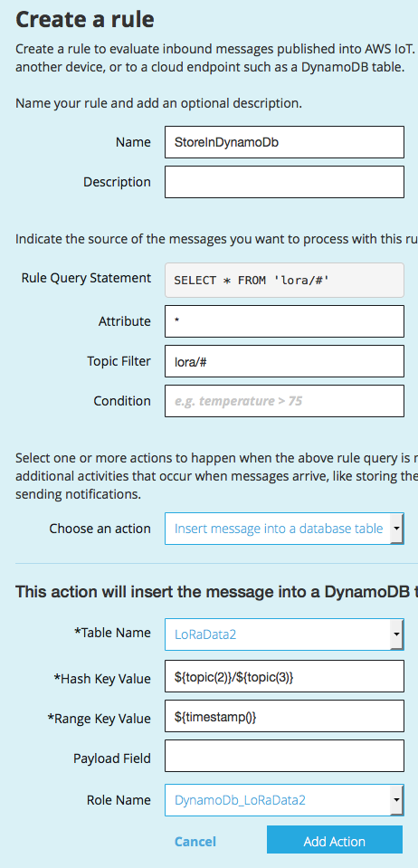Click the Role Name dropdown arrow
This screenshot has height=868, width=418.
click(x=397, y=800)
